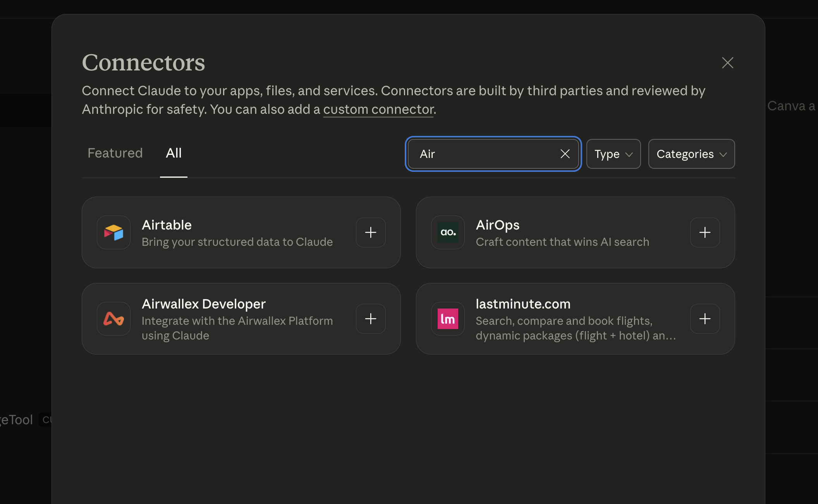Click the AirOps logo icon
Screen dimensions: 818x504
pos(448,232)
